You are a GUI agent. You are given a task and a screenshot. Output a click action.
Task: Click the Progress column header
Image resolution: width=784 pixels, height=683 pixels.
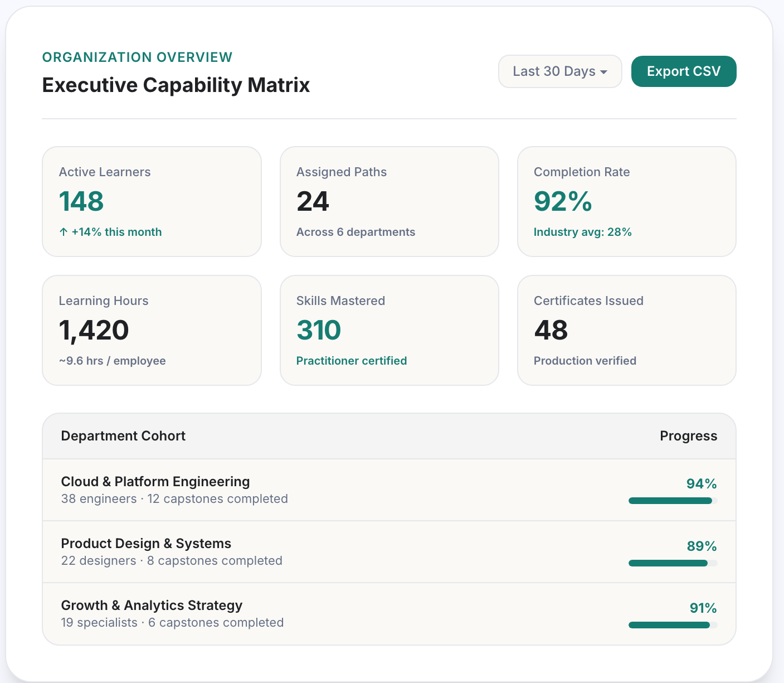(689, 436)
